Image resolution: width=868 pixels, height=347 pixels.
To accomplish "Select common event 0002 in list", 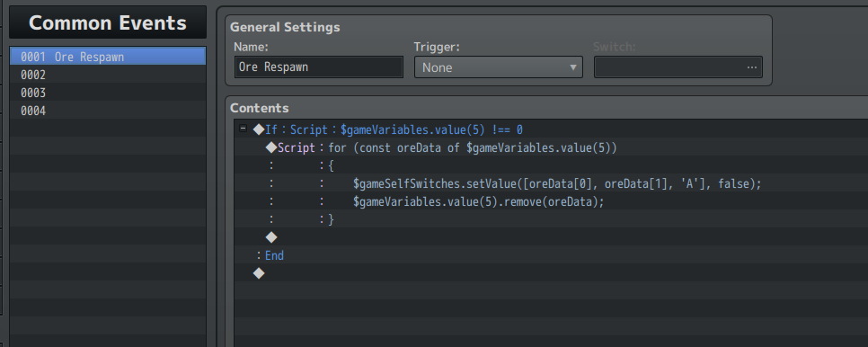I will [x=108, y=75].
